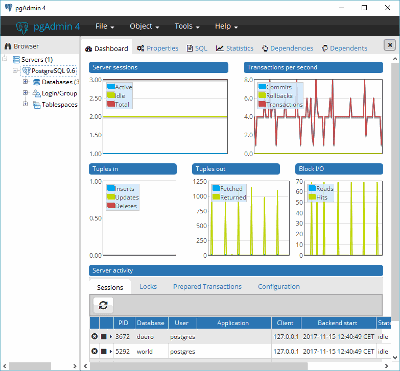Click the Tablespaces folder icon

(x=37, y=105)
